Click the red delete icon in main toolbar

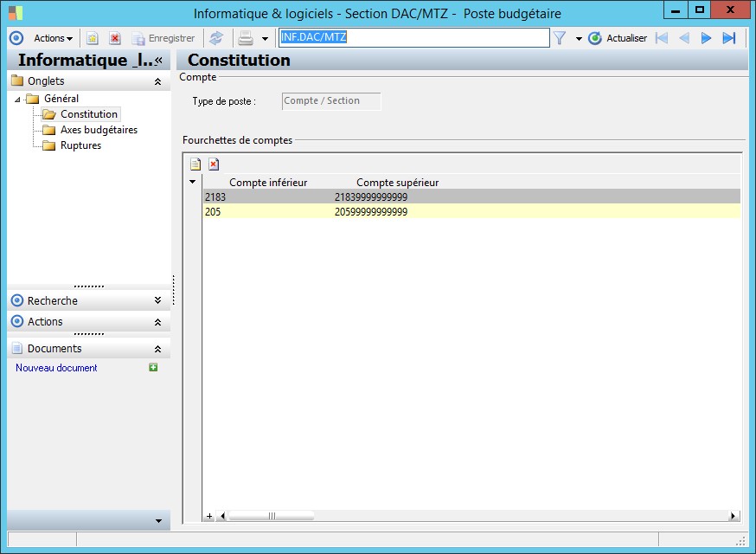coord(114,38)
